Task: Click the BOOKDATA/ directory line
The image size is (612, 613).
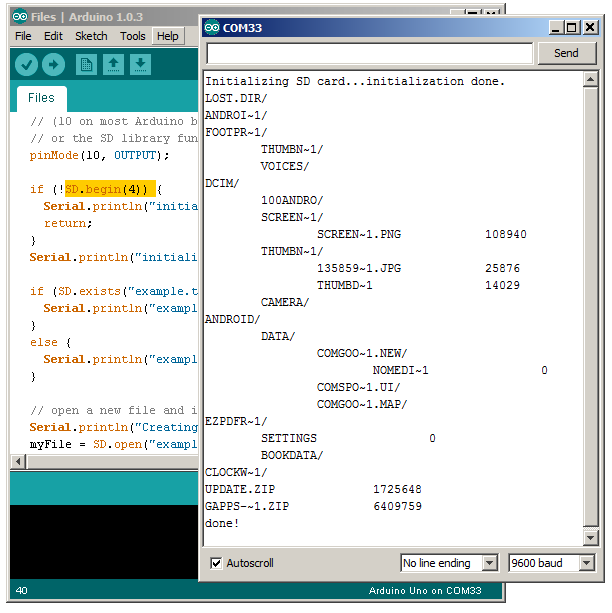Action: click(x=292, y=455)
